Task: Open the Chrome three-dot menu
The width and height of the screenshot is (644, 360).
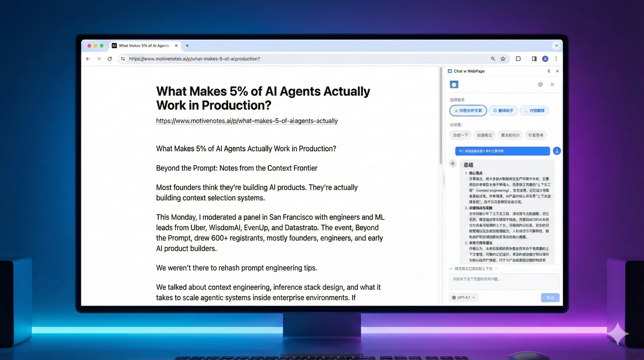Action: coord(556,59)
